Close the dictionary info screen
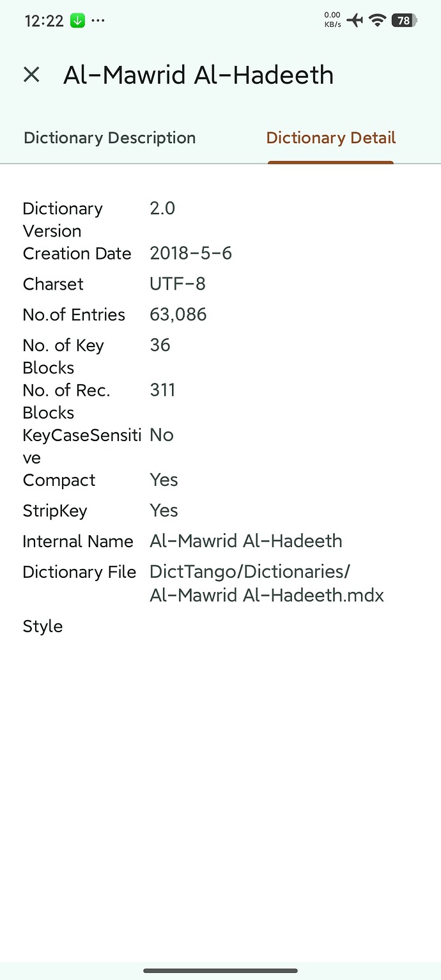441x980 pixels. [x=31, y=75]
